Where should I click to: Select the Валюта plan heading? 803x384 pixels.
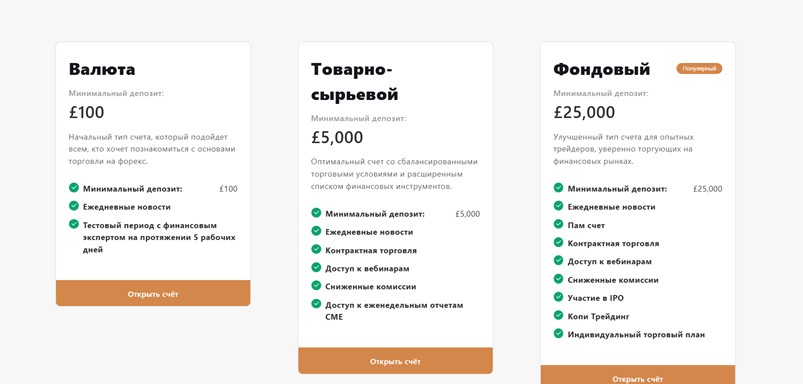coord(102,69)
